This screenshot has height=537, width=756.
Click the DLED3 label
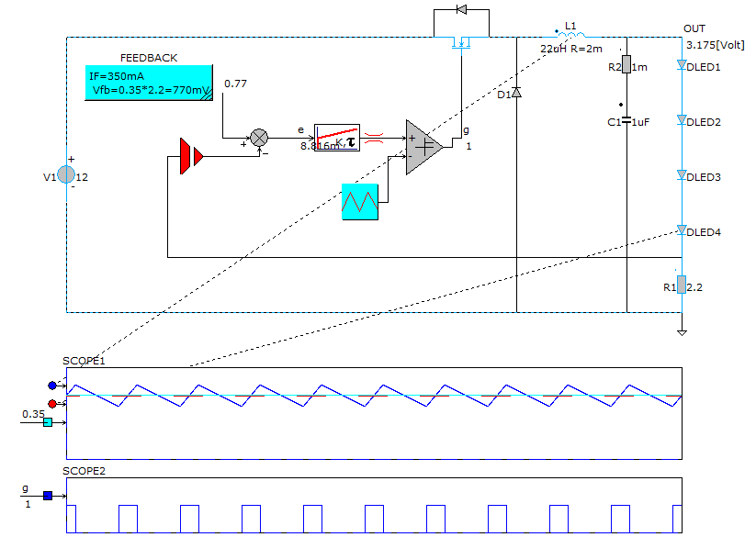click(704, 177)
